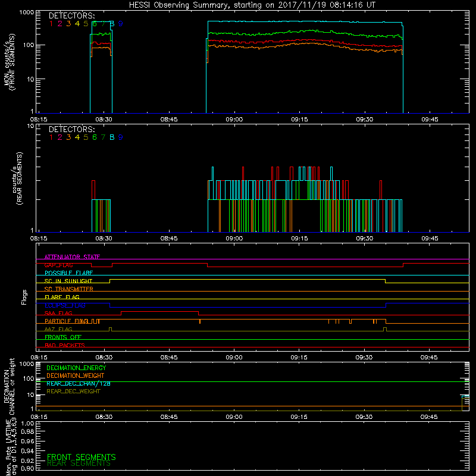
Task: Click the counts/s (REAR SEGMENTS) axis label
Action: coord(18,178)
